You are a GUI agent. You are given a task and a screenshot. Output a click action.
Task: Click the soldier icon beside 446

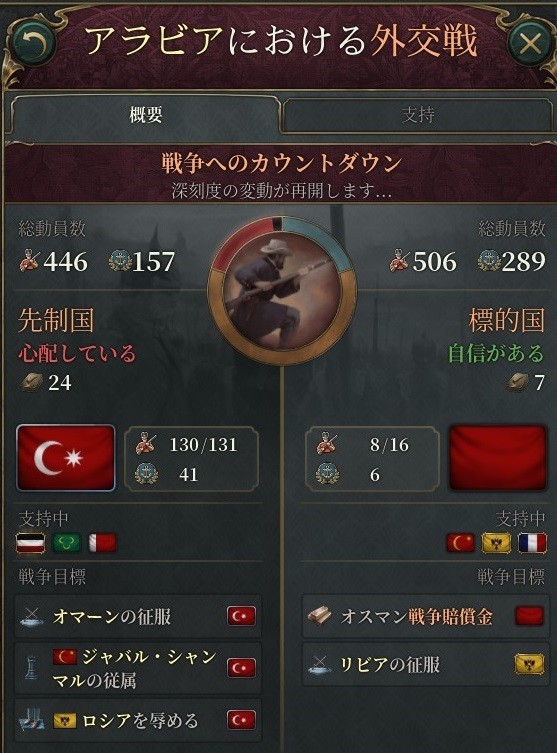[30, 261]
